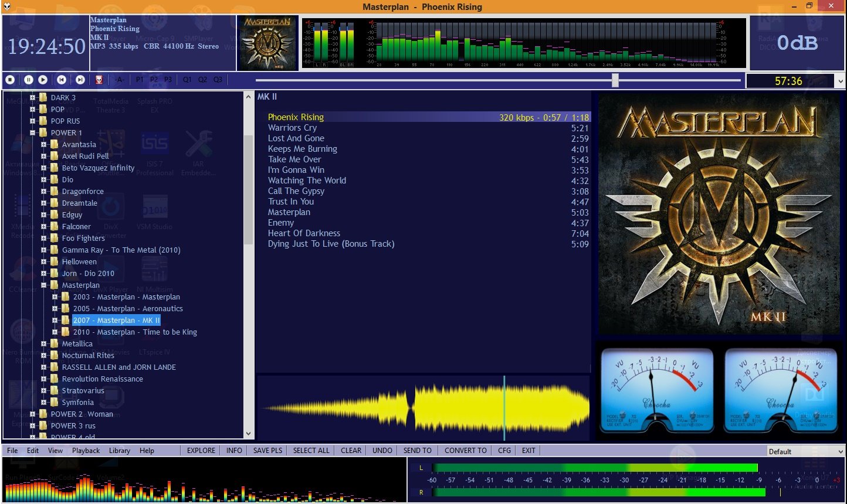Click the seek slider handle

coord(615,80)
